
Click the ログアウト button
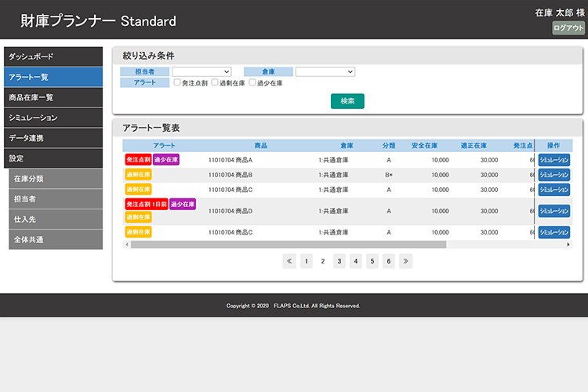coord(568,28)
